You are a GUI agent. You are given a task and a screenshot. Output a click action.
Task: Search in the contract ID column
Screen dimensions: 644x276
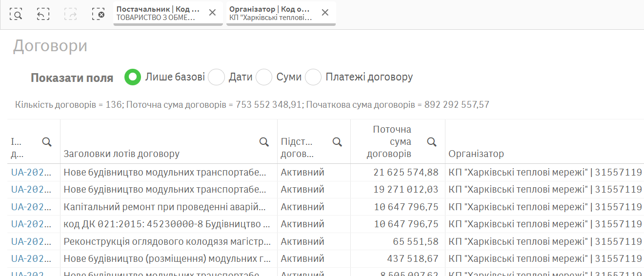click(47, 142)
